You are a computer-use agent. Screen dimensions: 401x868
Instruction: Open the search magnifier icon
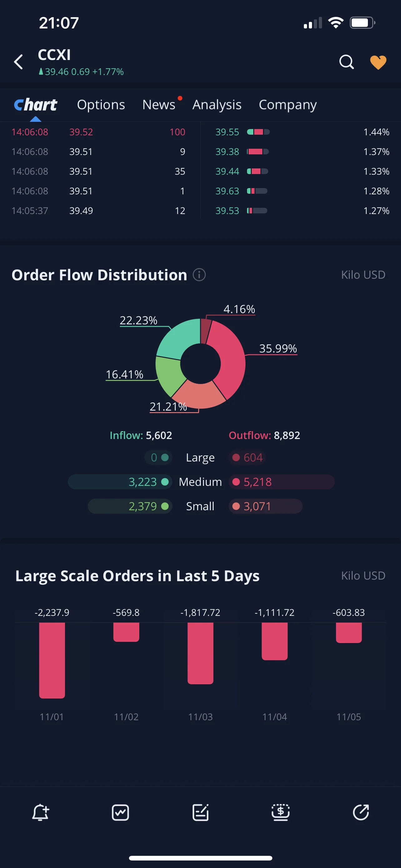(346, 62)
